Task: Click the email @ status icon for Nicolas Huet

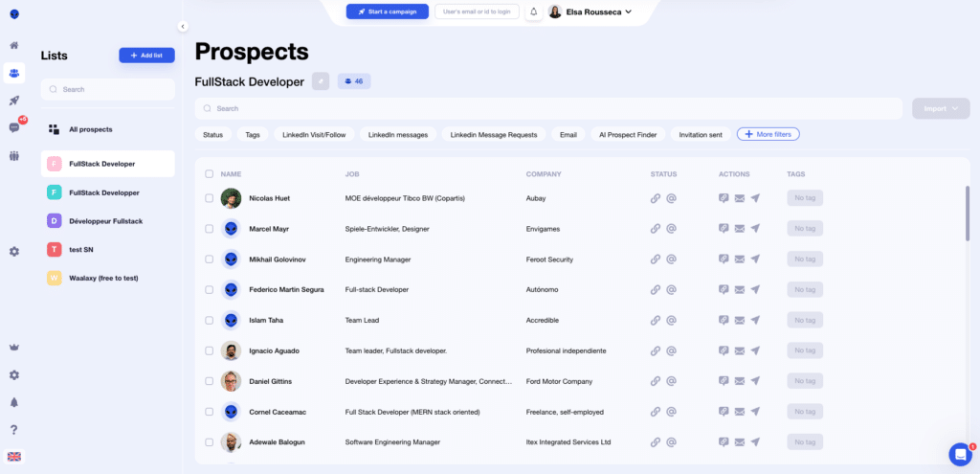Action: (x=672, y=198)
